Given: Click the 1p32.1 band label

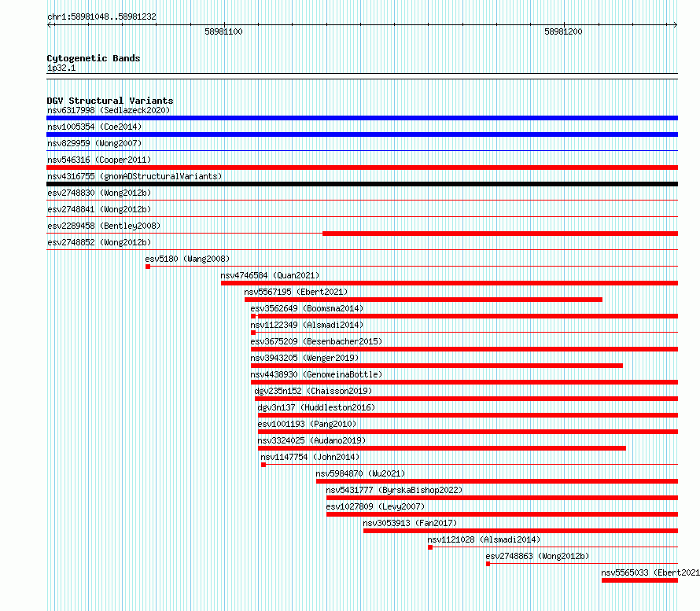Looking at the screenshot, I should (61, 68).
